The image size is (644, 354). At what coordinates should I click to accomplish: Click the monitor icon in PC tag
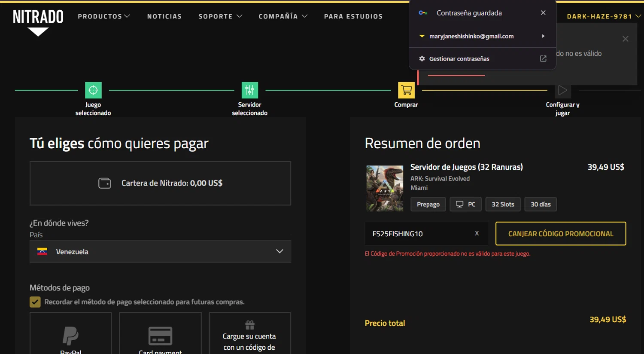click(459, 204)
